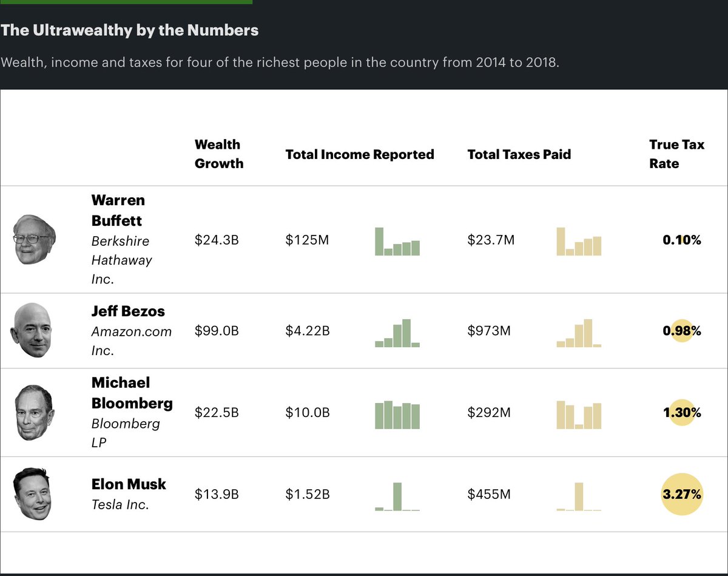The height and width of the screenshot is (576, 728).
Task: Click the $23.7M taxes paid value
Action: pyautogui.click(x=491, y=240)
